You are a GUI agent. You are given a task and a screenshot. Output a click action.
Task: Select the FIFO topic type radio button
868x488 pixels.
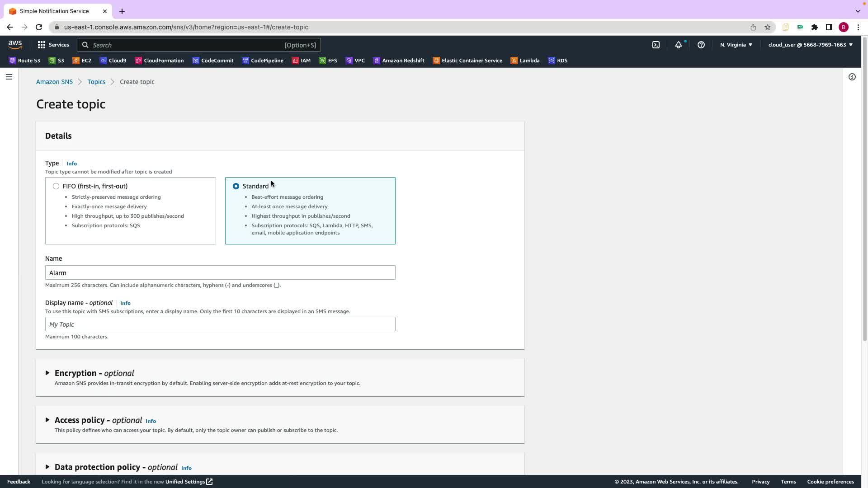[56, 186]
